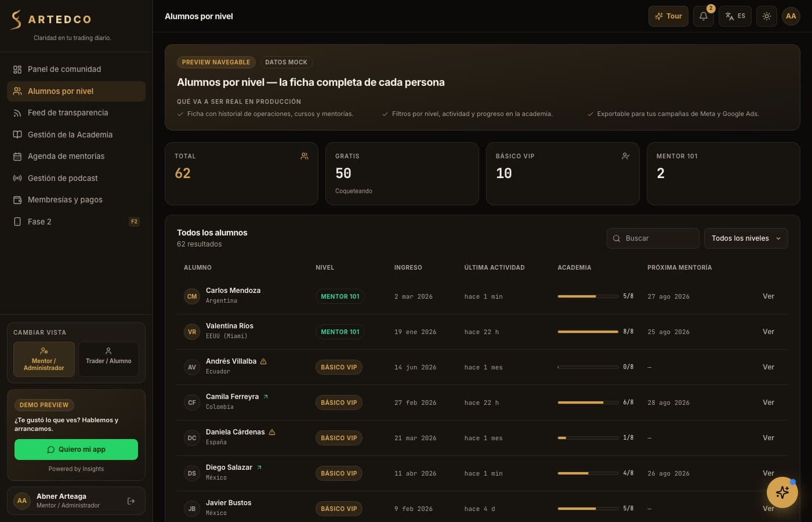The image size is (812, 522).
Task: Go to Feed de transparencia
Action: pos(76,113)
